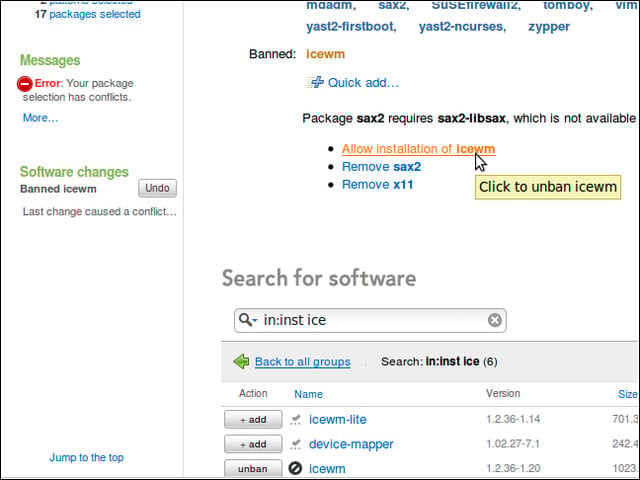Click the Software changes heading
This screenshot has width=640, height=480.
[x=74, y=172]
